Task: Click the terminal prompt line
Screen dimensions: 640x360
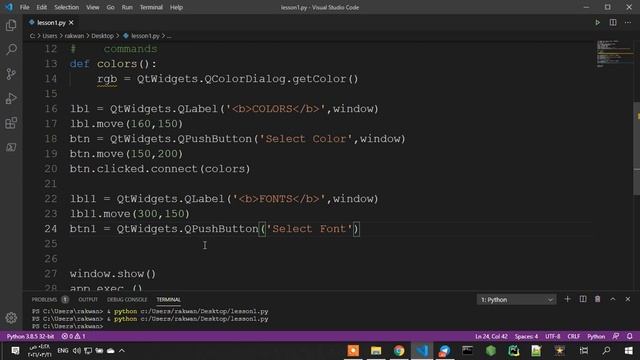Action: tap(68, 327)
